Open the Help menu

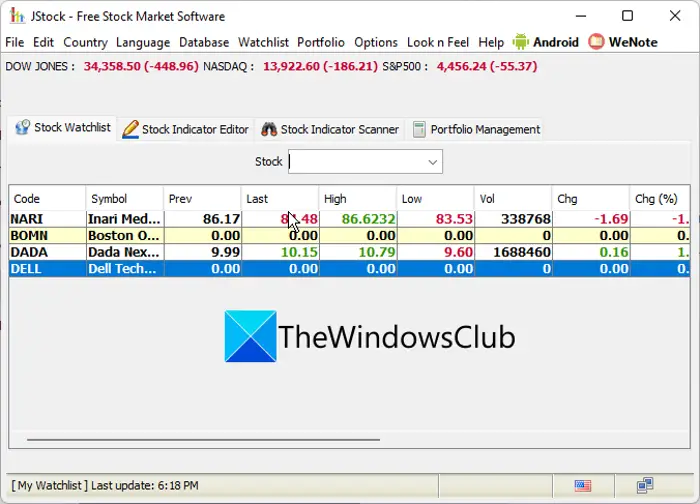[x=491, y=42]
